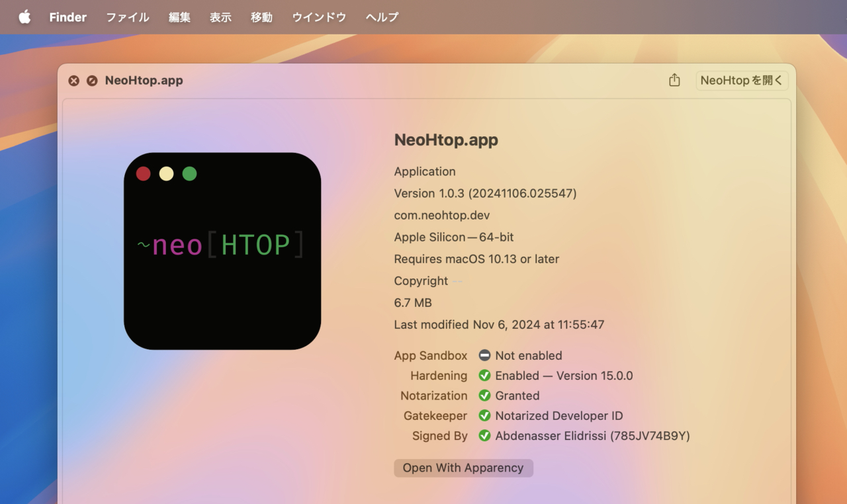Click the Not enabled status text
847x504 pixels.
[529, 355]
